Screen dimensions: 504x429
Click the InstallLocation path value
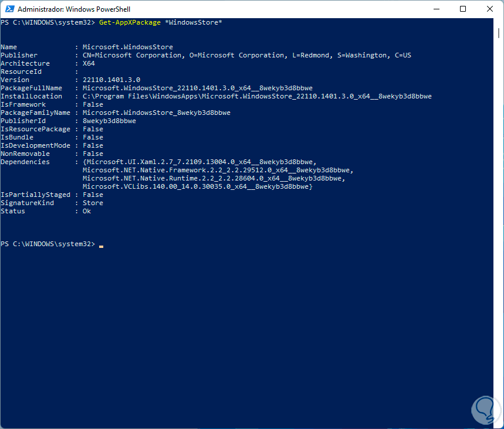coord(257,96)
